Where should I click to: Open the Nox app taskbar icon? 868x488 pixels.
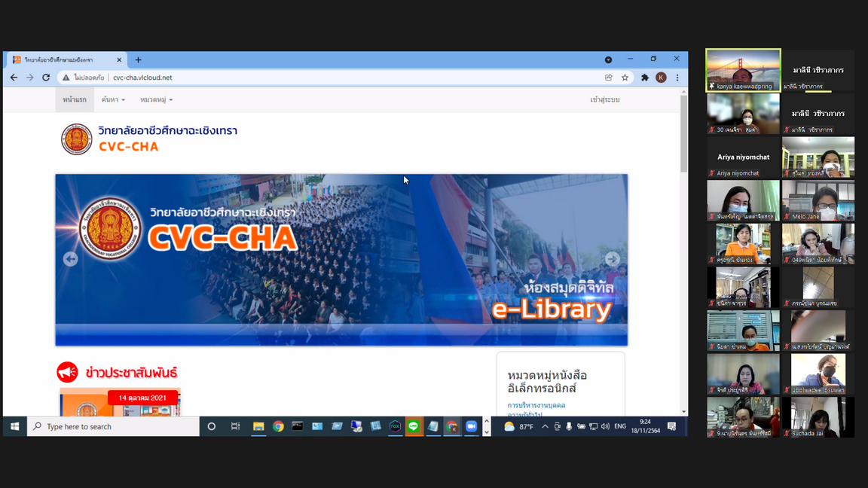[395, 426]
